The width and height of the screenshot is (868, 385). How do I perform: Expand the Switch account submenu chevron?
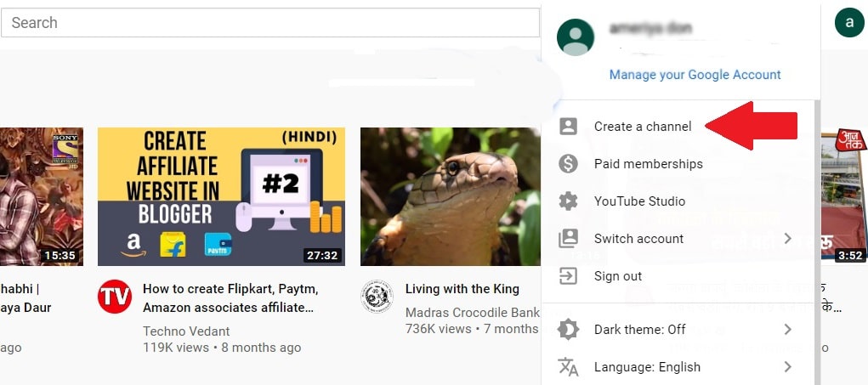(x=787, y=239)
